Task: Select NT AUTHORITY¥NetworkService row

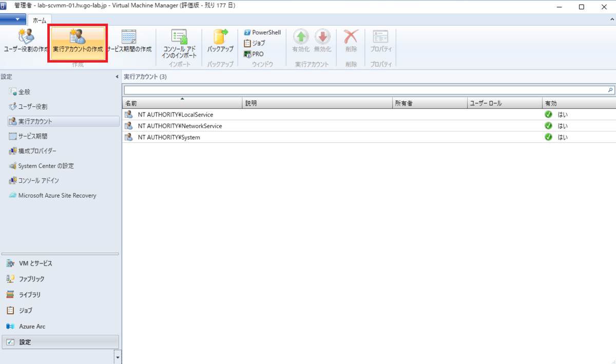Action: point(369,126)
